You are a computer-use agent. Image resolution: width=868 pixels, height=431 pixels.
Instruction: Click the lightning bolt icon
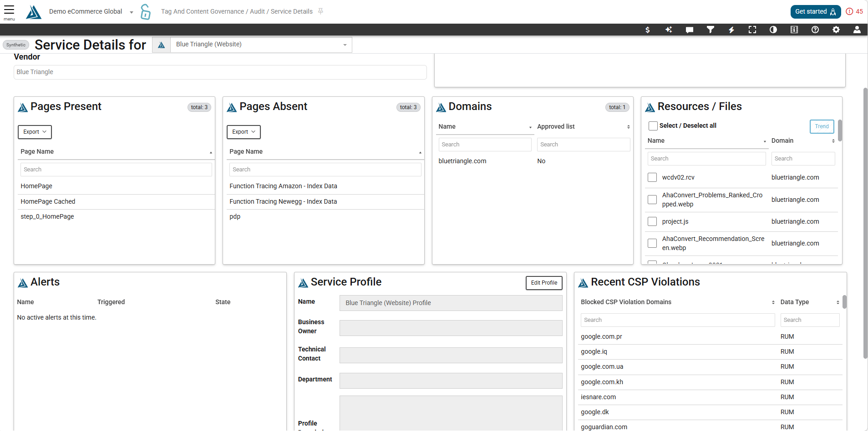(731, 30)
